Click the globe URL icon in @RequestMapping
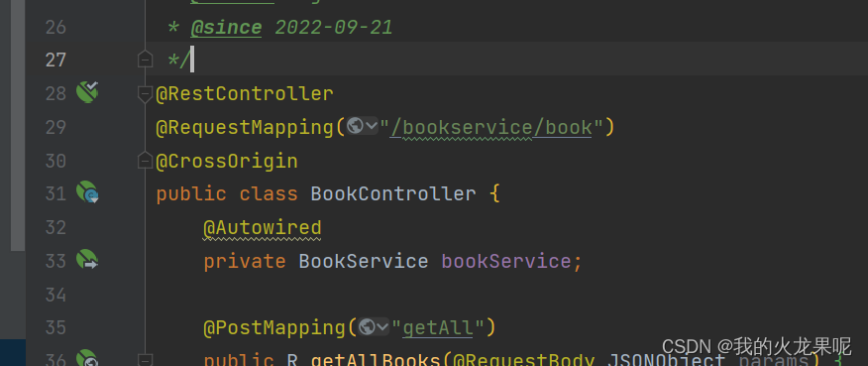Screen dimensions: 868x366 pyautogui.click(x=355, y=126)
